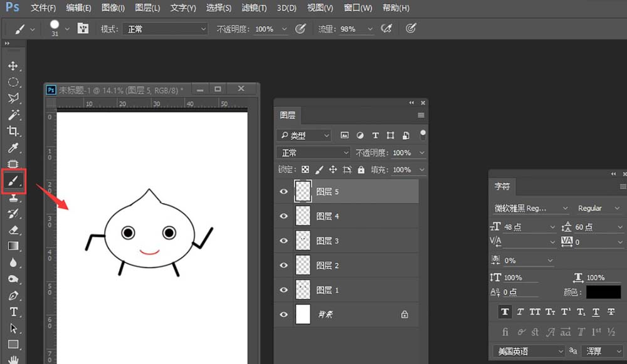Open the font family 微软雅黑 dropdown
Screen dimensions: 627x364
[x=530, y=208]
